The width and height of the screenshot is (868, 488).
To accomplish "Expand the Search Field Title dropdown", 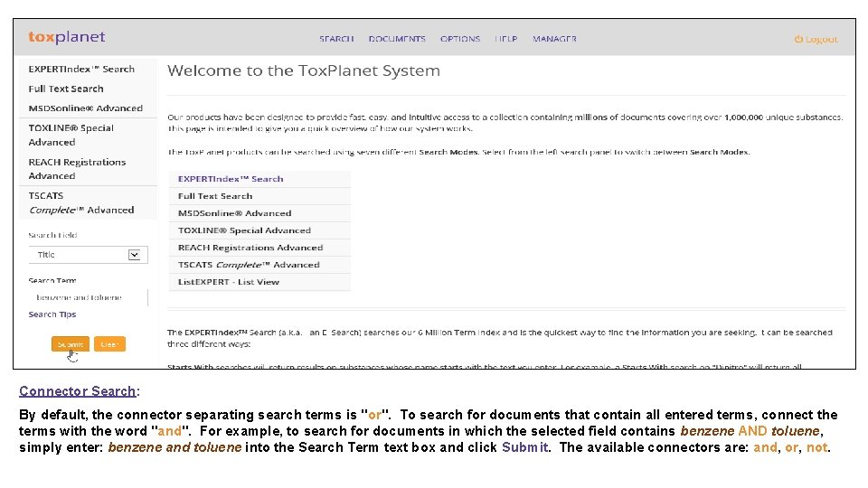I will pyautogui.click(x=88, y=255).
